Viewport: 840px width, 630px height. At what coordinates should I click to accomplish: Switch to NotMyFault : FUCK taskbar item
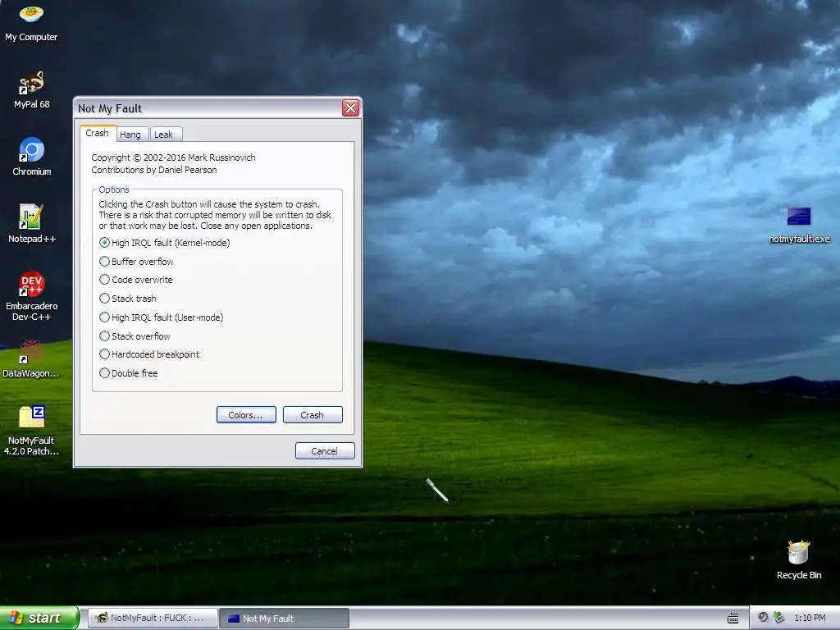point(153,618)
